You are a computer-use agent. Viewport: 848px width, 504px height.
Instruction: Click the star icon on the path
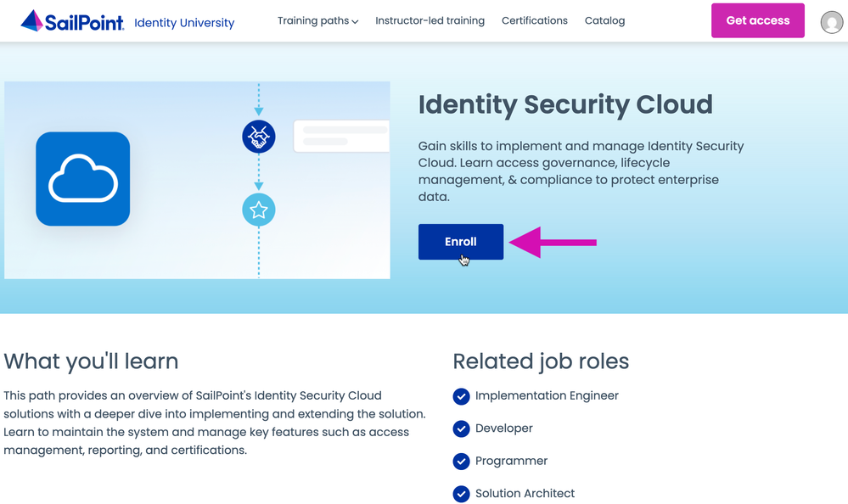coord(259,210)
